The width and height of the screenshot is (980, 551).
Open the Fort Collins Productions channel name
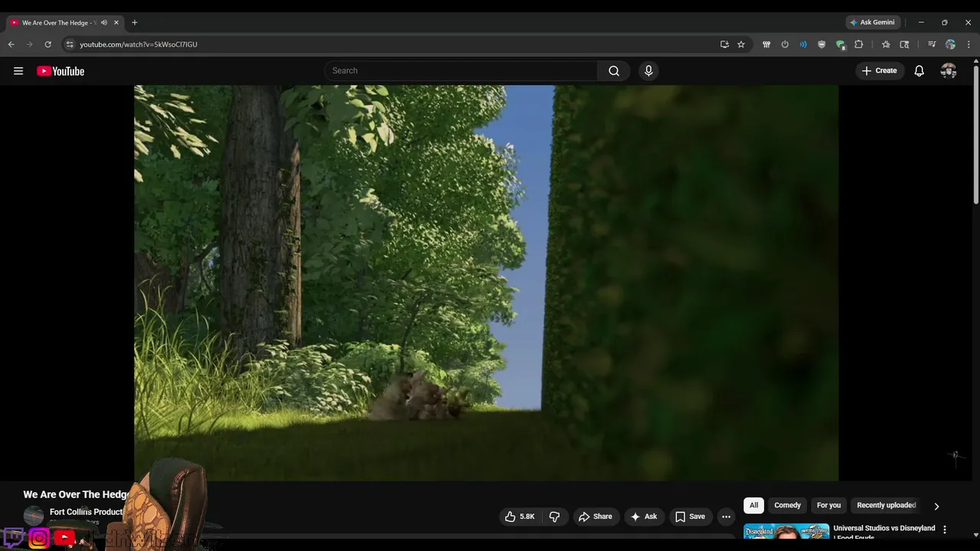pos(86,512)
